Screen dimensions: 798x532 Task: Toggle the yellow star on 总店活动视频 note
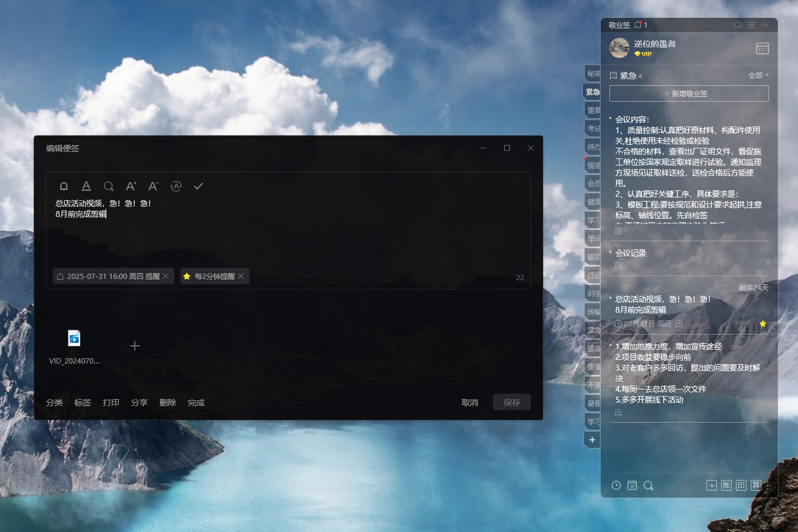coord(763,324)
